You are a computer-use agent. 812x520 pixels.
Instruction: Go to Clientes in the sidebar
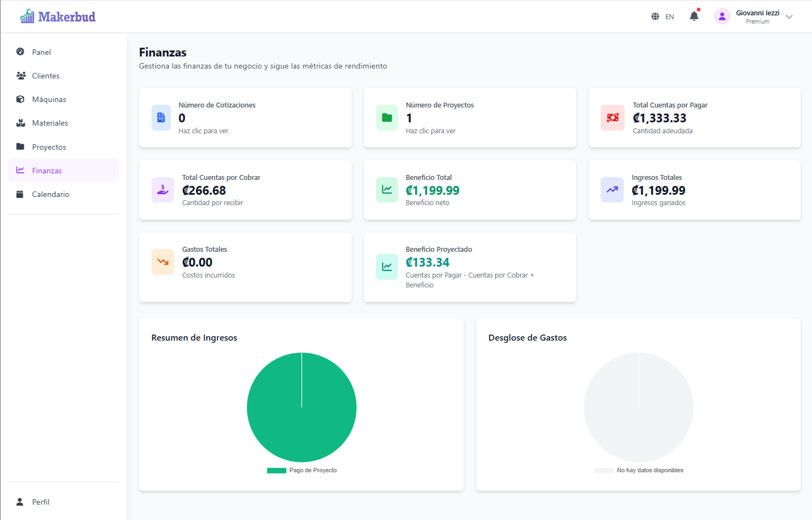point(46,76)
